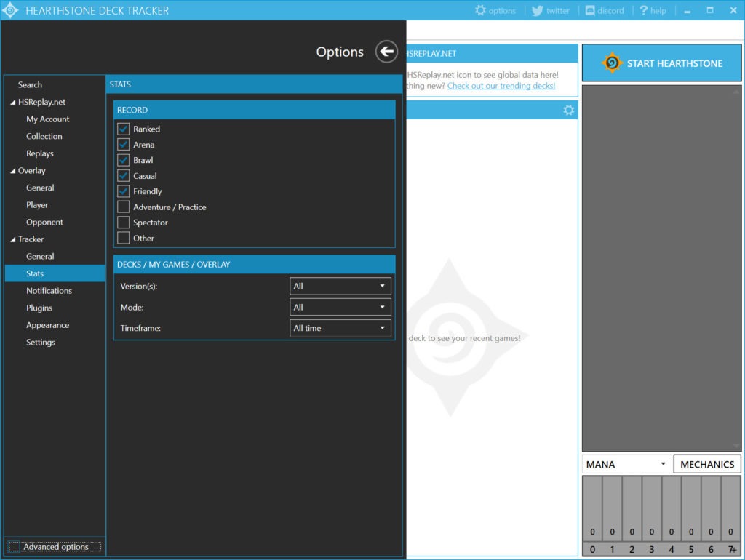This screenshot has height=560, width=745.
Task: Click the MECHANICS button
Action: click(x=707, y=464)
